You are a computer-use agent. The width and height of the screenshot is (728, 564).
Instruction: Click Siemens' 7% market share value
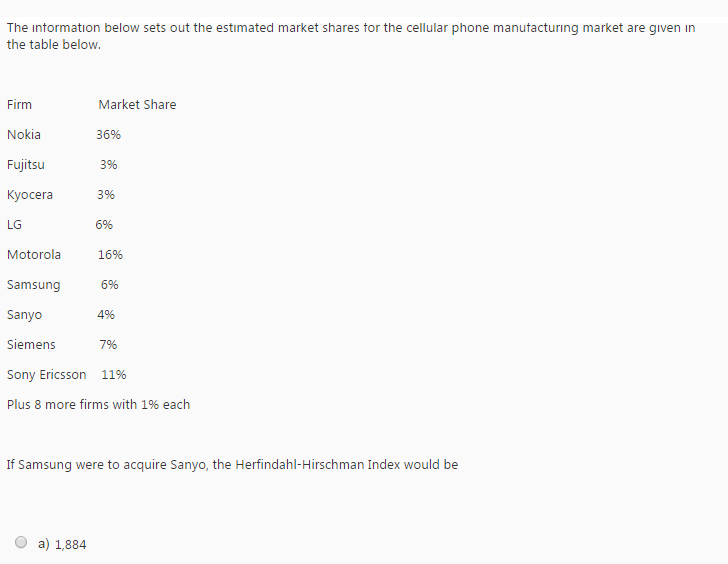(108, 344)
